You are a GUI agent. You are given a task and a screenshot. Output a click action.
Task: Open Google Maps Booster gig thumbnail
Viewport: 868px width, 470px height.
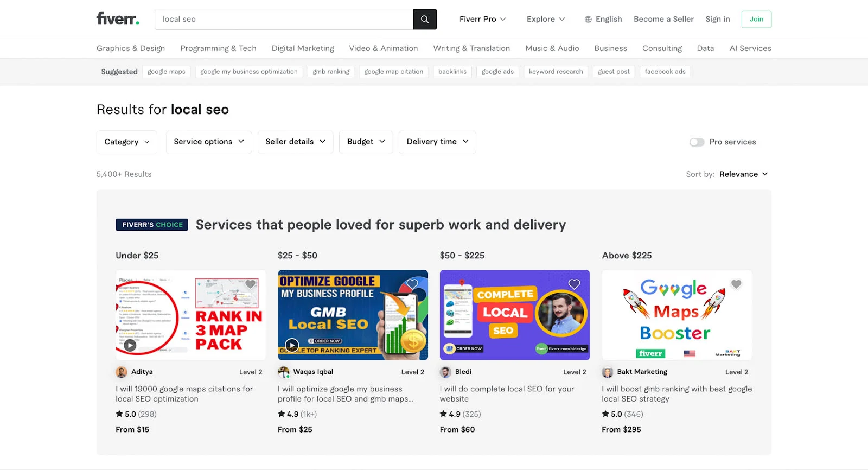(x=677, y=315)
